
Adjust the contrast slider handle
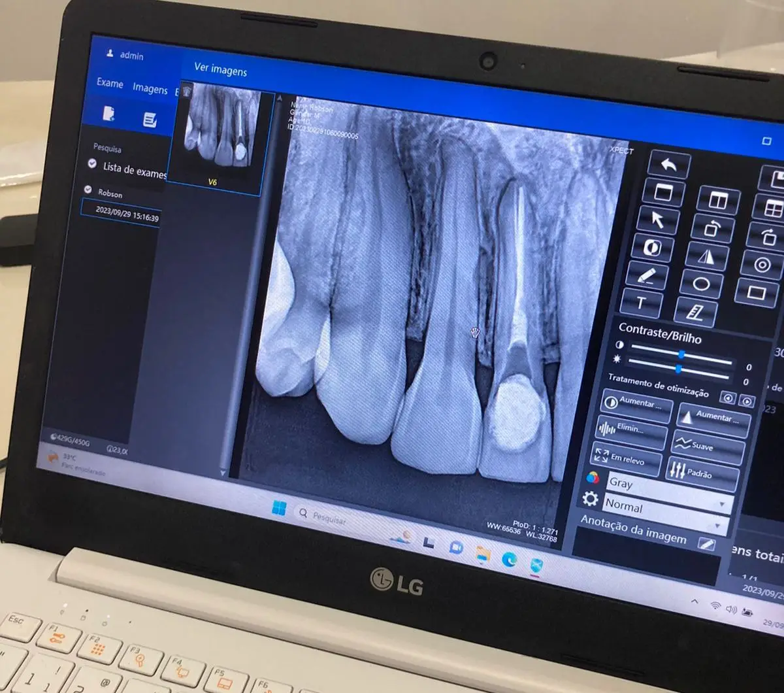pyautogui.click(x=681, y=354)
